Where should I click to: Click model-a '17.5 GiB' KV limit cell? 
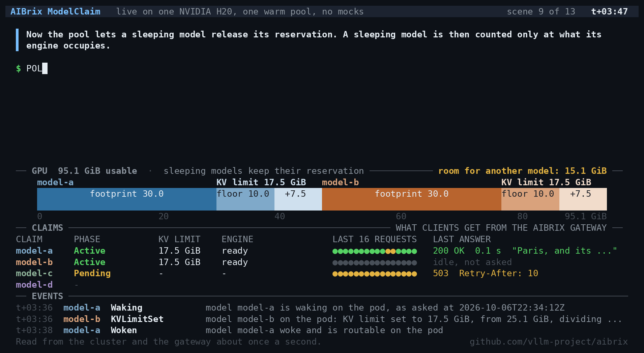[x=179, y=251]
